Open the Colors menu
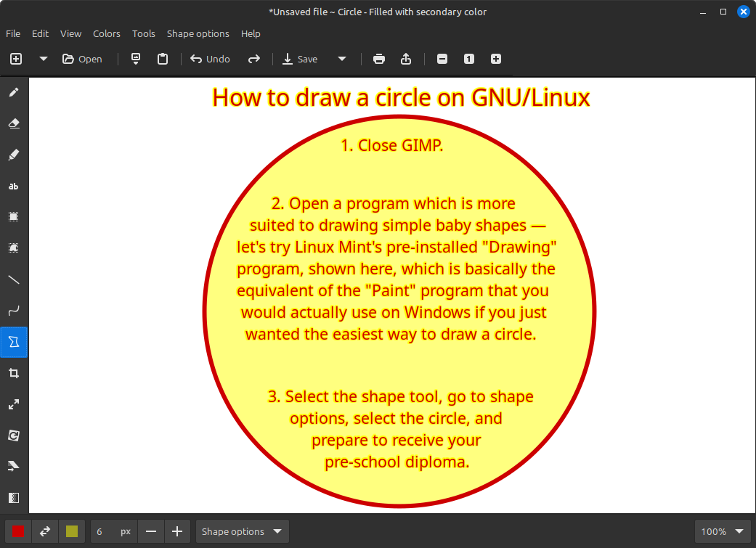This screenshot has width=756, height=548. 107,33
